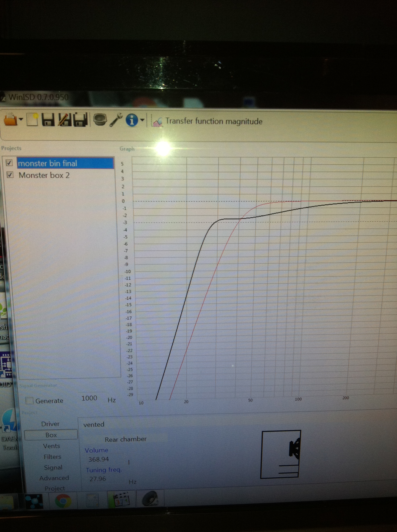
Task: Uncheck the Monster box 2 project checkbox
Action: [10, 175]
